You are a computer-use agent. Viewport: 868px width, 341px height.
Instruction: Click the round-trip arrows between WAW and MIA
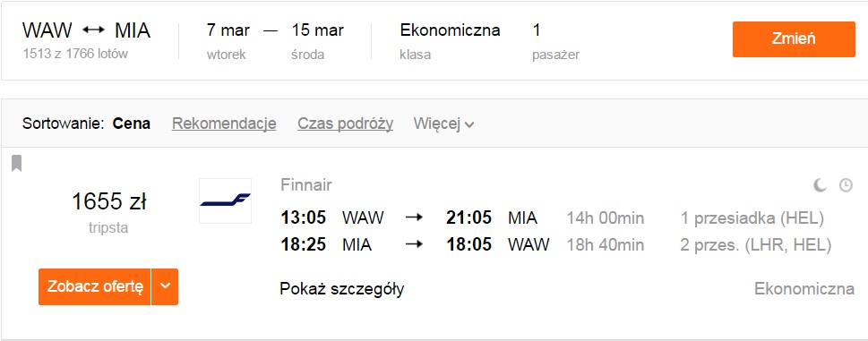pyautogui.click(x=93, y=30)
